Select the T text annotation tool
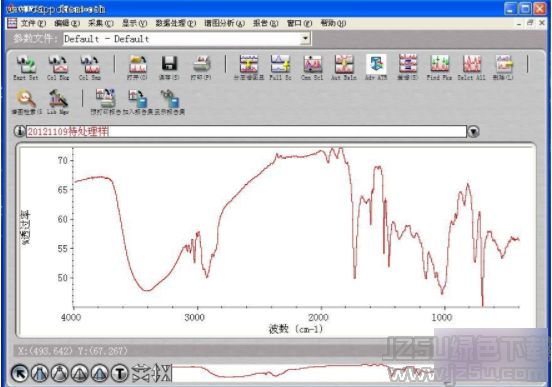 120,373
